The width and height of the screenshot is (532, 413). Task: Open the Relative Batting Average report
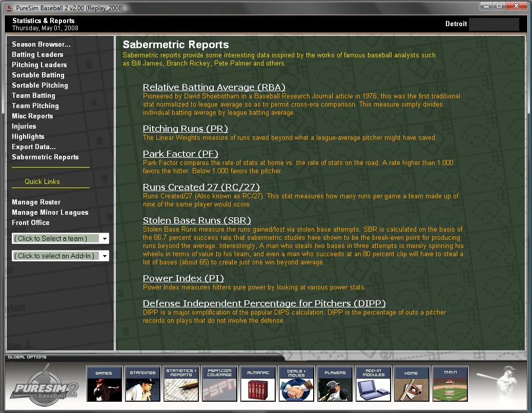(x=214, y=87)
